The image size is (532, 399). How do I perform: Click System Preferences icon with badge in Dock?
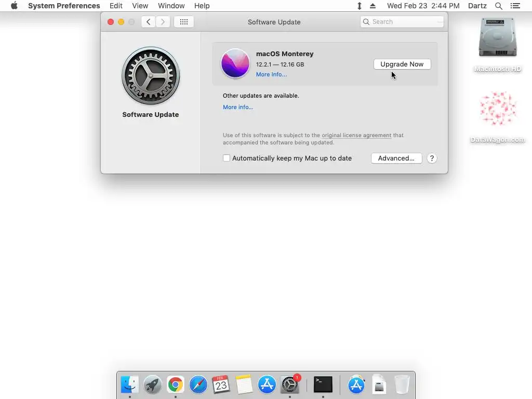[290, 384]
